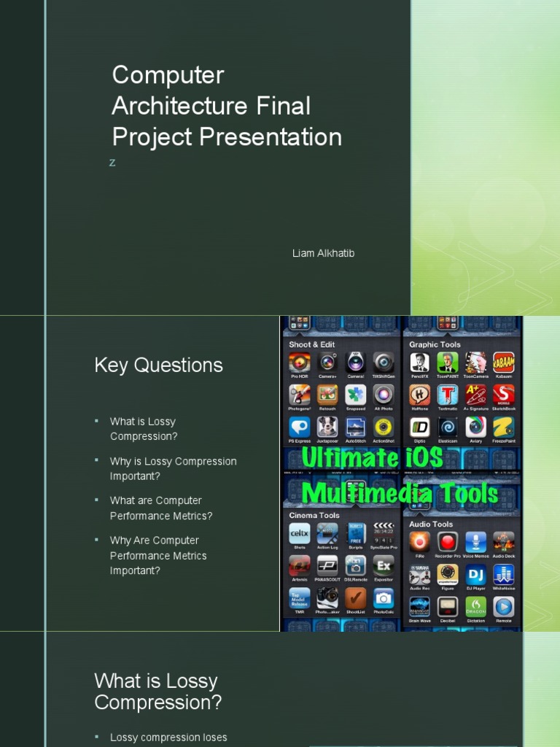
Task: Tap the PANASCOUT app icon
Action: [x=327, y=565]
